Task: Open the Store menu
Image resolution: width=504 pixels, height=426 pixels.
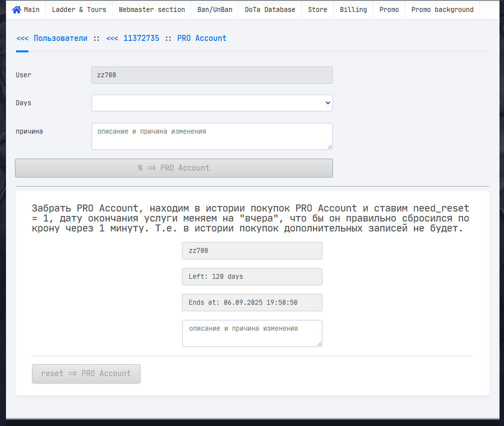Action: click(x=318, y=9)
